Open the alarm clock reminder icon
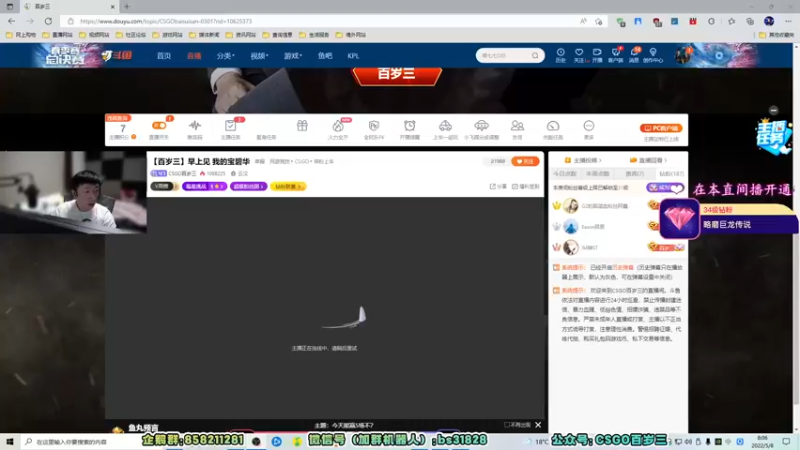The height and width of the screenshot is (450, 800). (x=409, y=126)
